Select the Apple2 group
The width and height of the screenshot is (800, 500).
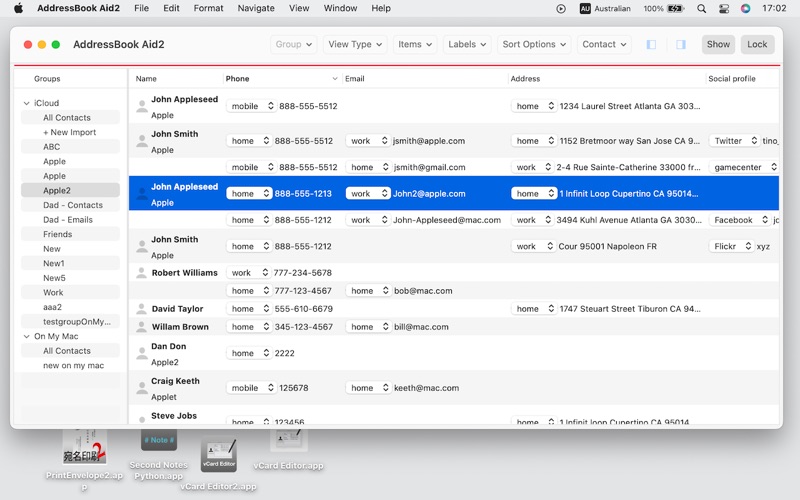tap(70, 190)
